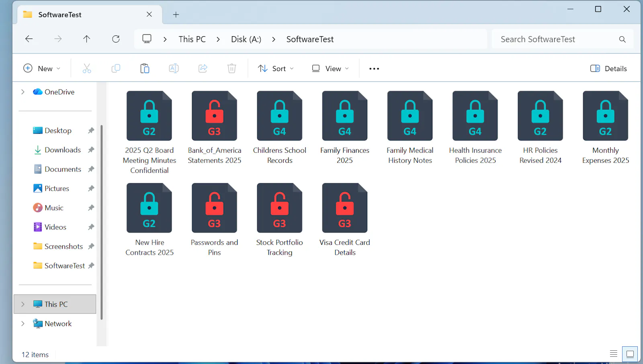Image resolution: width=643 pixels, height=364 pixels.
Task: Click the Paste clipboard icon
Action: point(145,68)
